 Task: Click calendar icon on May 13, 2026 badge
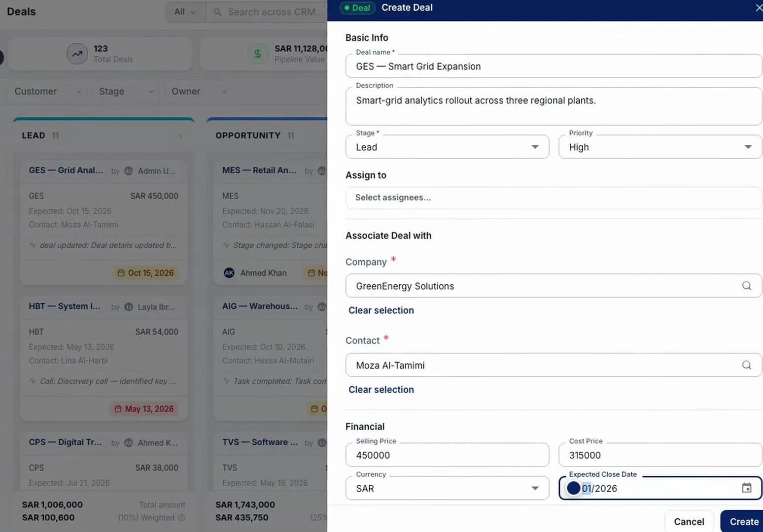(118, 409)
